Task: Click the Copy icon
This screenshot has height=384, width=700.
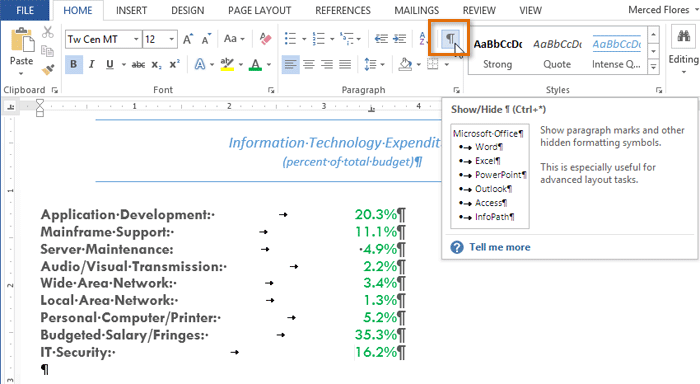Action: click(47, 50)
